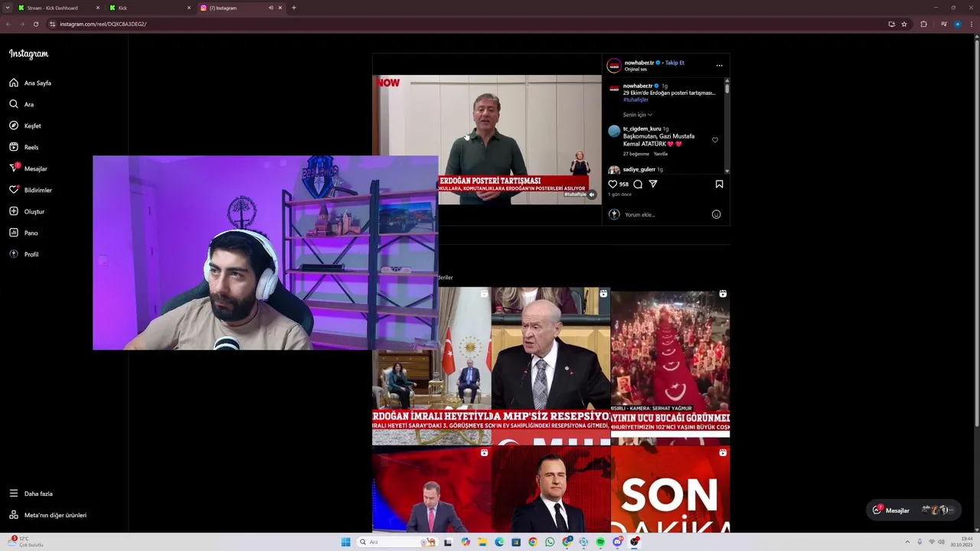This screenshot has height=551, width=980.
Task: Mute the Instagram tab audio icon
Action: [x=270, y=8]
